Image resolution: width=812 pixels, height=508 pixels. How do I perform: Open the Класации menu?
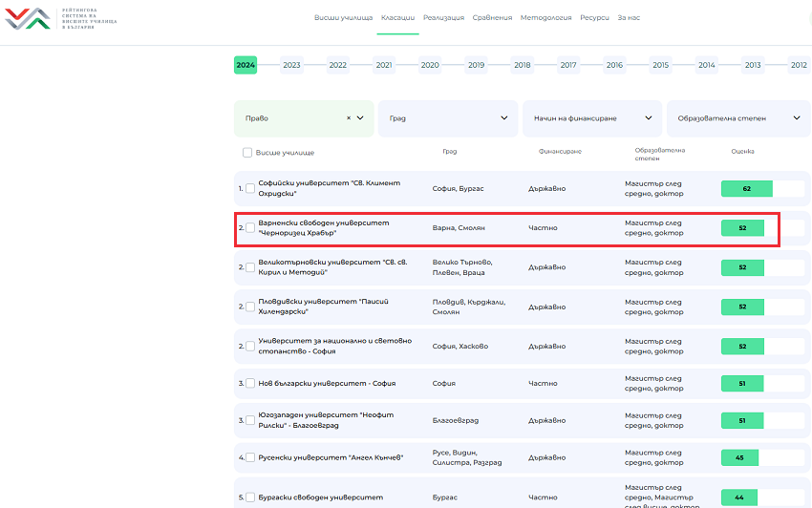(x=397, y=17)
